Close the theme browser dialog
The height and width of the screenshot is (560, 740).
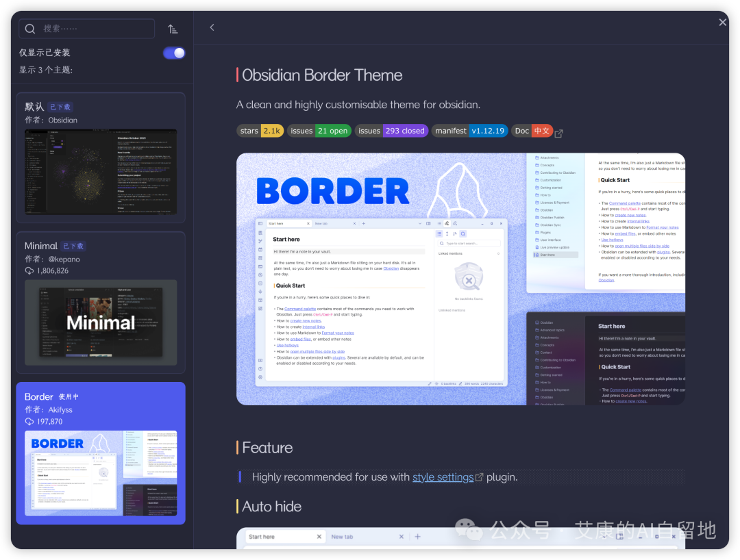click(x=723, y=22)
